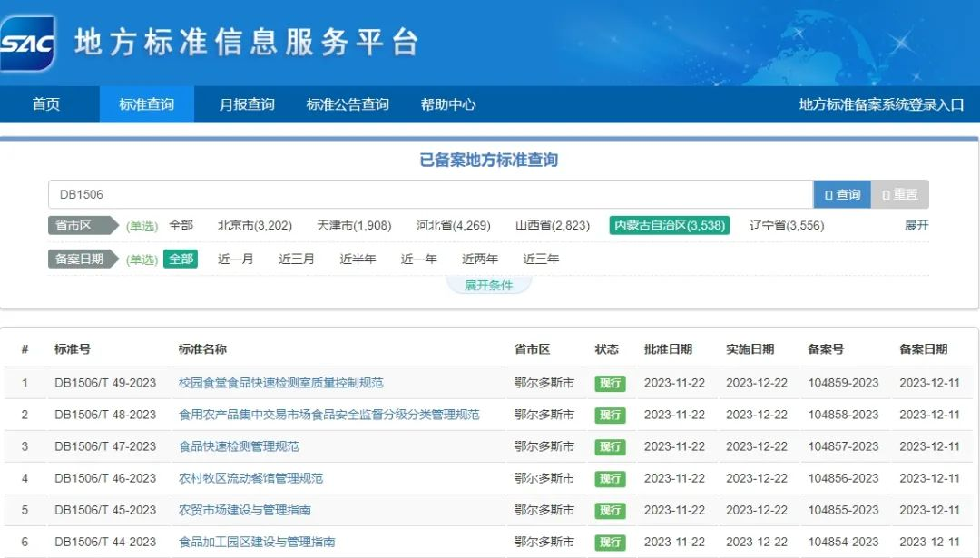This screenshot has width=980, height=558.
Task: Click standard number DB1506/T 48-2023
Action: tap(105, 415)
